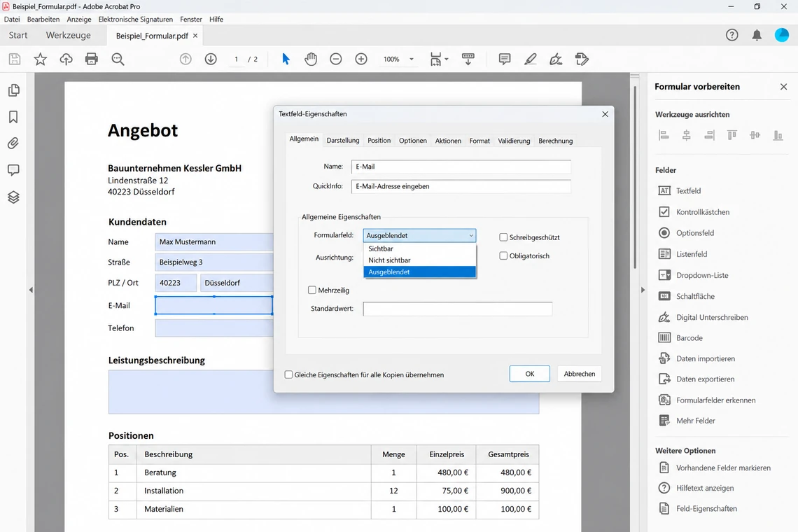The image size is (798, 532).
Task: Add the file to favorites star
Action: [x=40, y=59]
